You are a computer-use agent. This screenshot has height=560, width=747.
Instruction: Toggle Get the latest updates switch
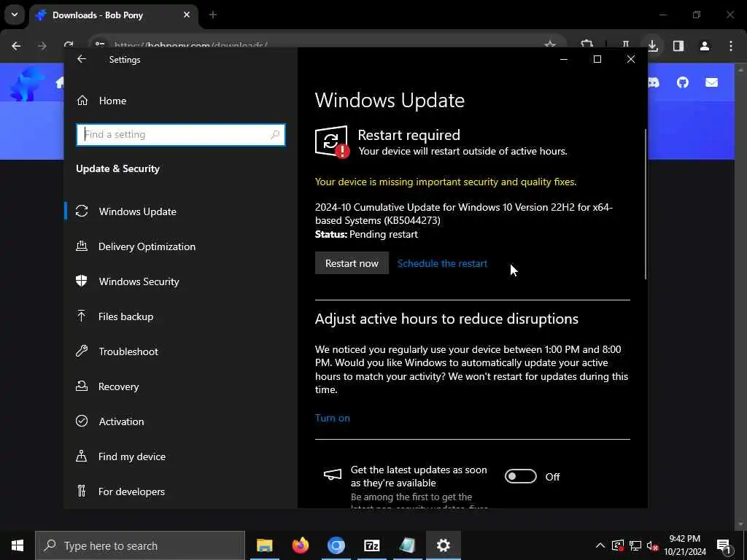point(520,476)
